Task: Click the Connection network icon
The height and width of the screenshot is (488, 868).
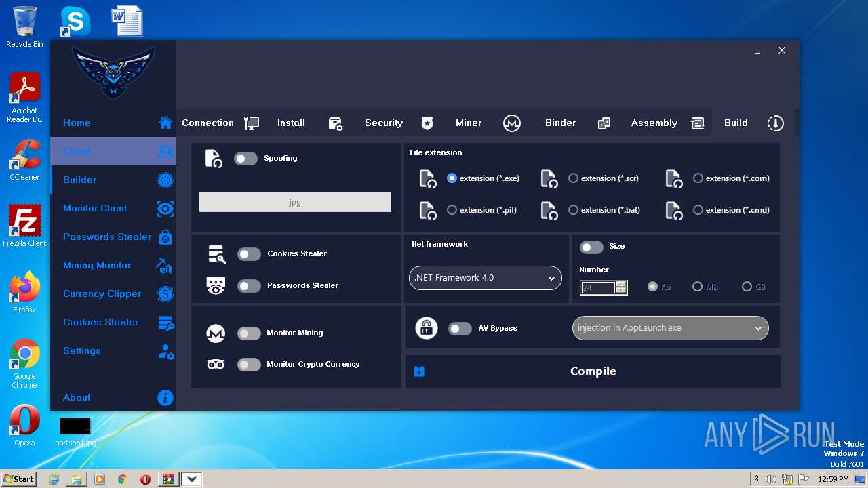Action: click(x=252, y=123)
